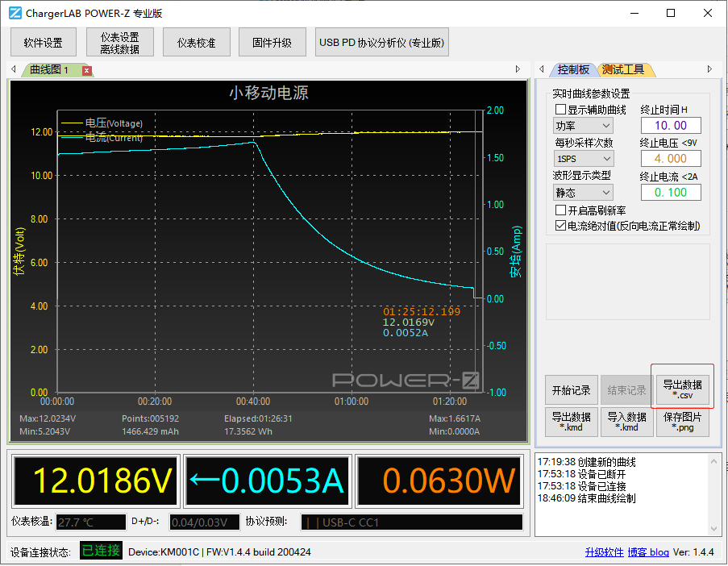Image resolution: width=728 pixels, height=566 pixels.
Task: Click the 开始记录 recording button
Action: coord(573,390)
